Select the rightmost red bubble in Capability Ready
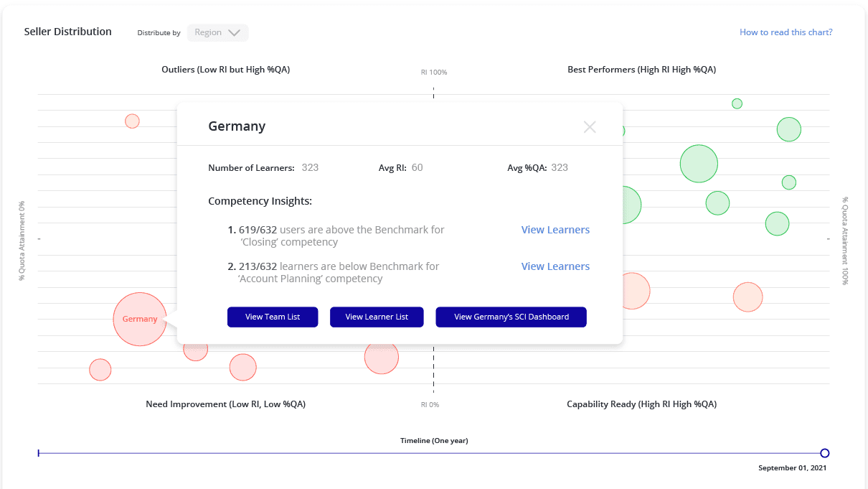868x489 pixels. click(x=747, y=297)
